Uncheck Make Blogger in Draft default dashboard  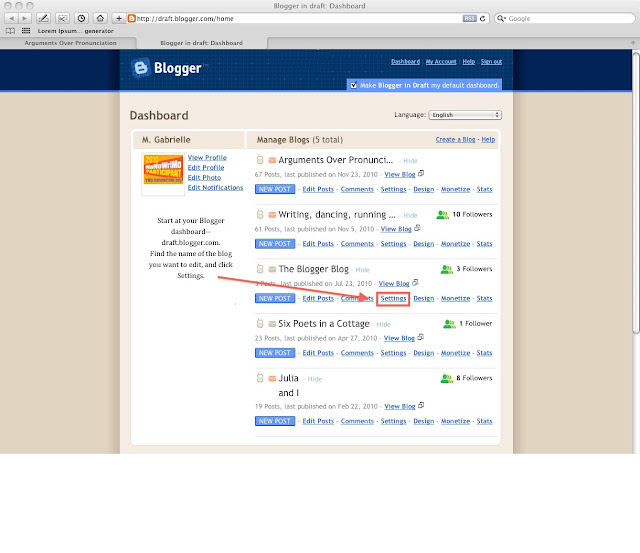click(353, 85)
